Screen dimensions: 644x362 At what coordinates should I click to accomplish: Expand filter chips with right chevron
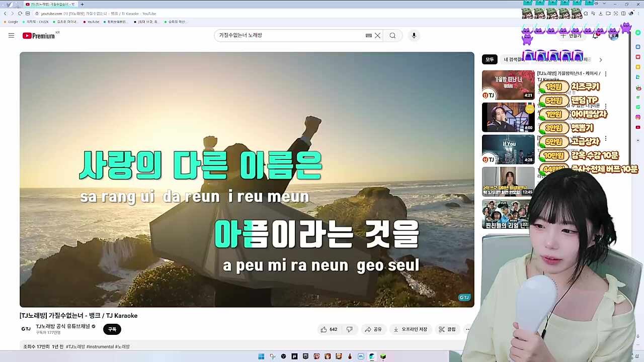pos(600,60)
